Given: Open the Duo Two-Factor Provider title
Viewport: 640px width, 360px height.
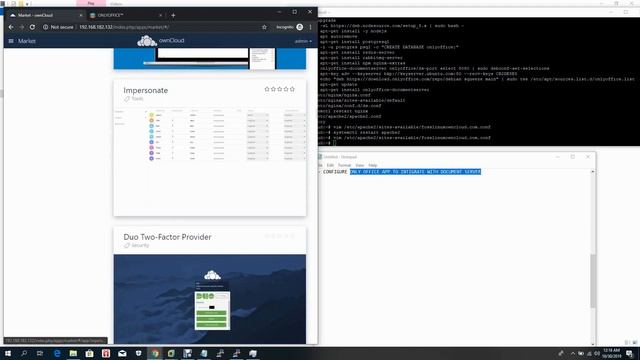Looking at the screenshot, I should 167,237.
